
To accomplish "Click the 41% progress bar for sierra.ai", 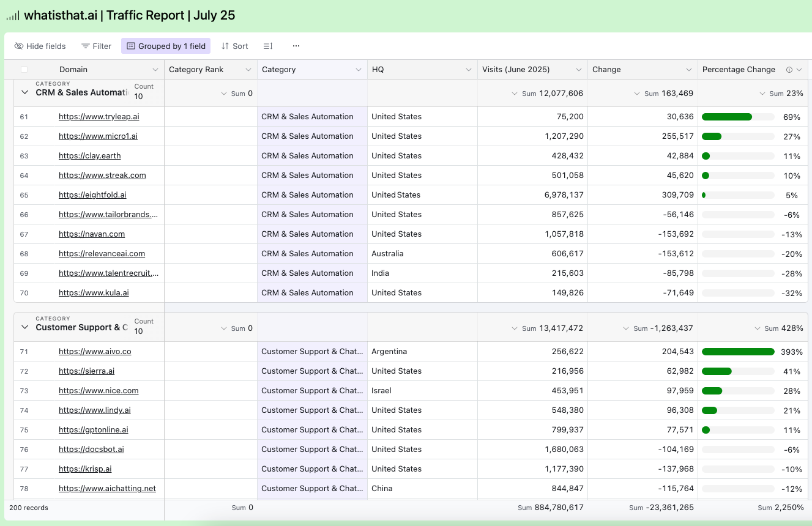I will click(x=738, y=371).
